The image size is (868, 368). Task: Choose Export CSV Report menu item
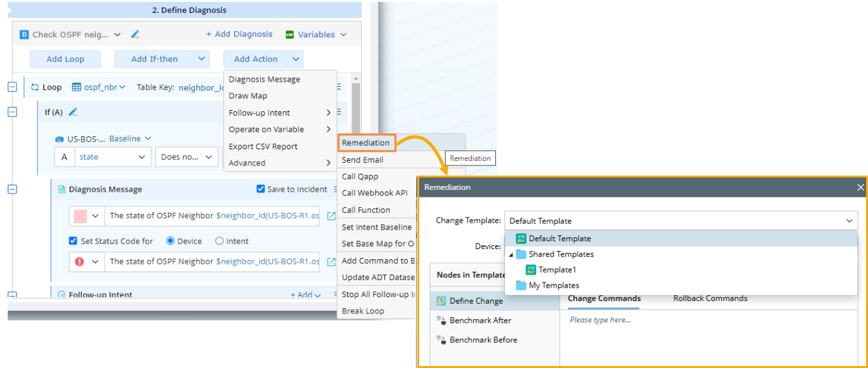pyautogui.click(x=280, y=146)
